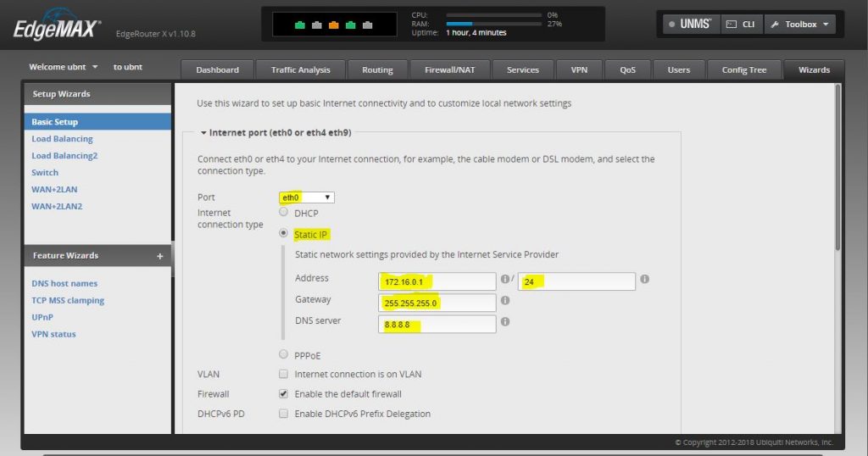
Task: Add a feature wizard with plus icon
Action: pos(160,256)
